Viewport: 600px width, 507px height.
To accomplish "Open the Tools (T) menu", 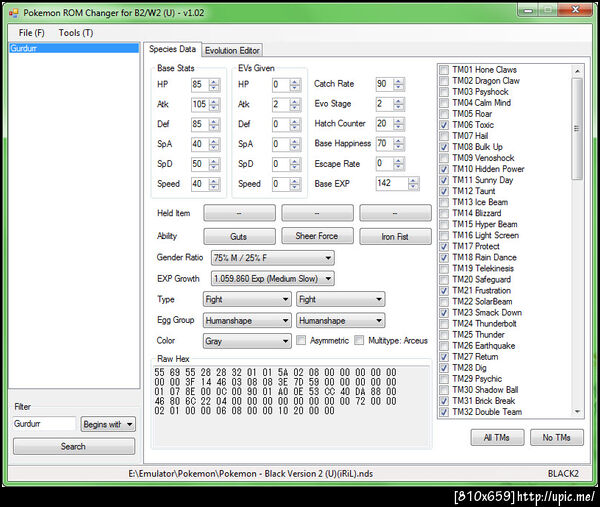I will click(76, 33).
